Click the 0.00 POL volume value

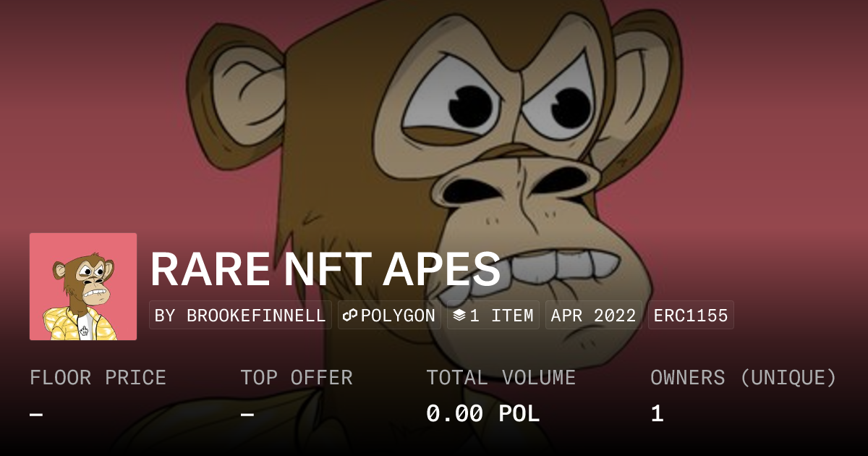coord(482,413)
